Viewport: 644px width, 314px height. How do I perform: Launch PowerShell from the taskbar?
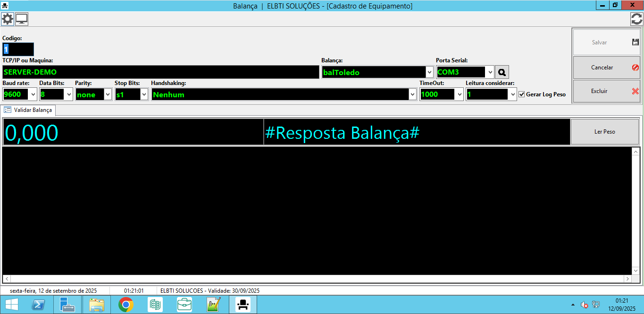click(39, 305)
